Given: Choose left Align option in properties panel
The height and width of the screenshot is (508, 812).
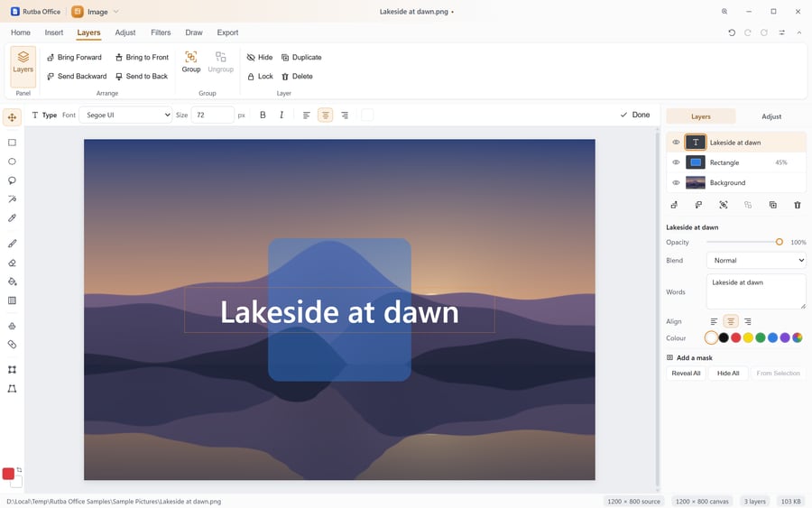Looking at the screenshot, I should click(715, 321).
